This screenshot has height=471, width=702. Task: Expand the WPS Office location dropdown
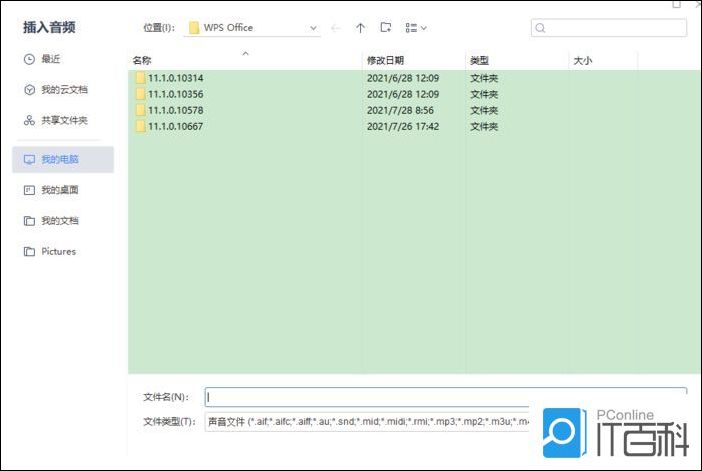[x=313, y=28]
